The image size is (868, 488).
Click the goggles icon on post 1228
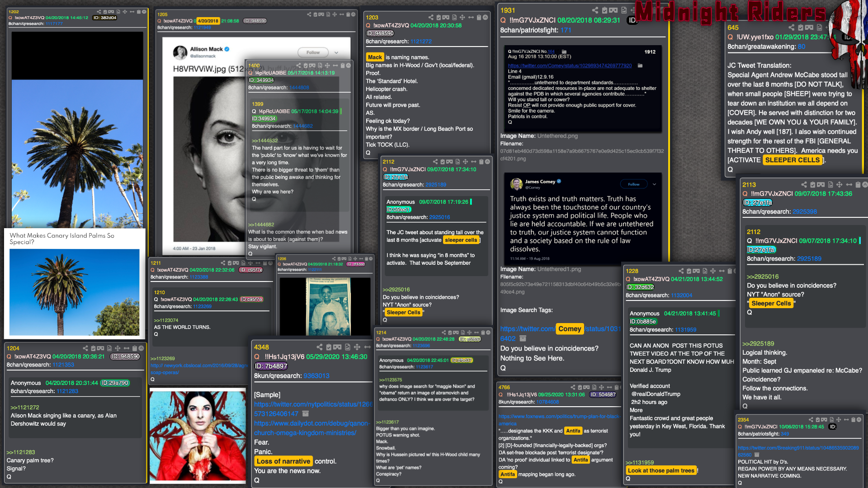click(x=697, y=271)
